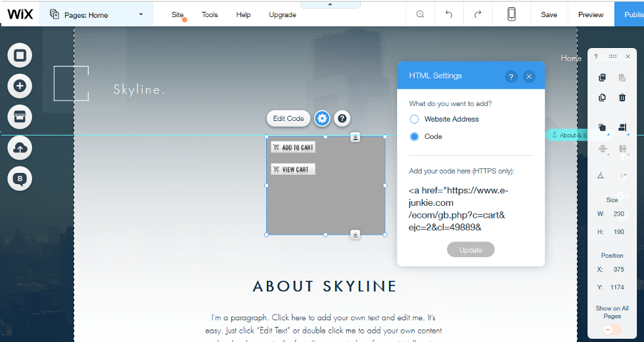Select the Website Address radio option
This screenshot has width=644, height=342.
click(x=415, y=119)
